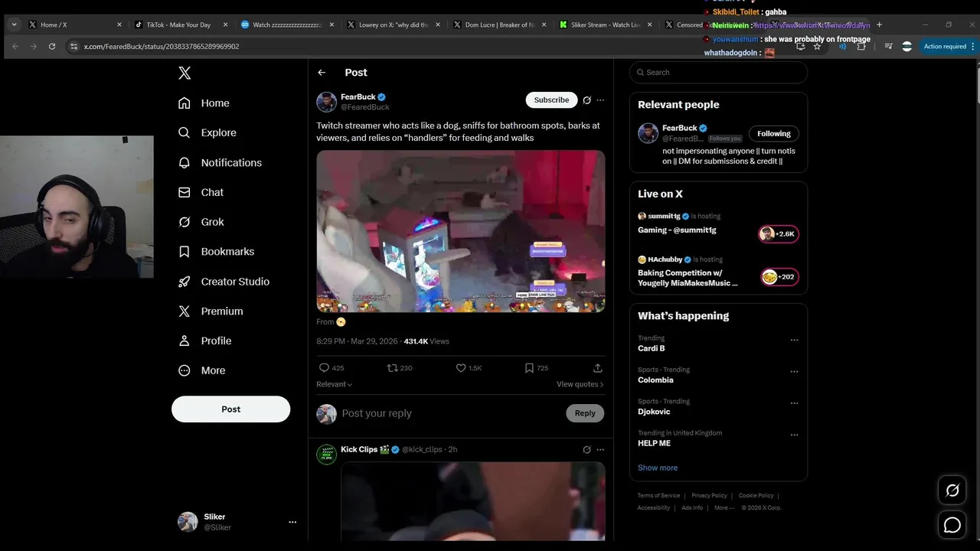Open HAchubby Baking Competition broadcast
Screen dimensions: 980x551
point(718,272)
